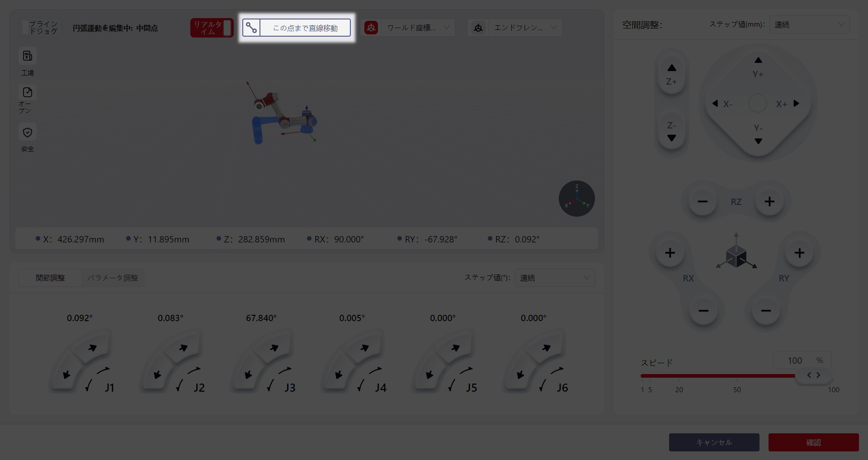
Task: Expand the ワールド座標 coordinate dropdown
Action: point(417,28)
